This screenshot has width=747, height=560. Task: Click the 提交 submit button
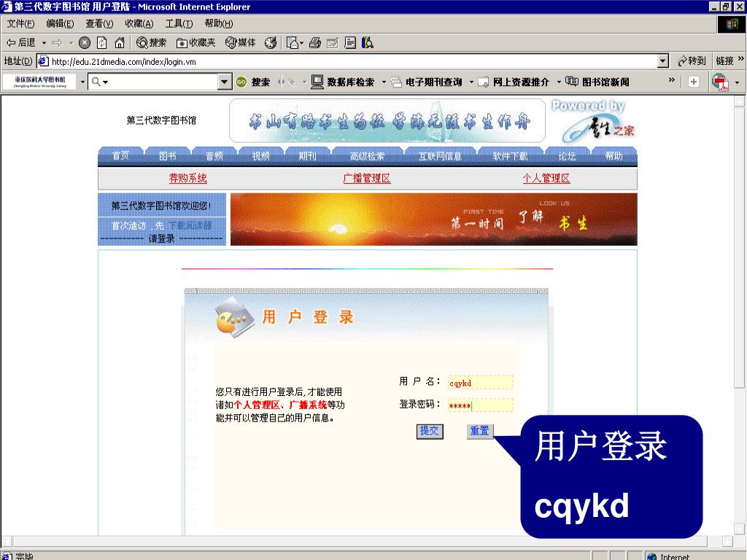pos(429,431)
